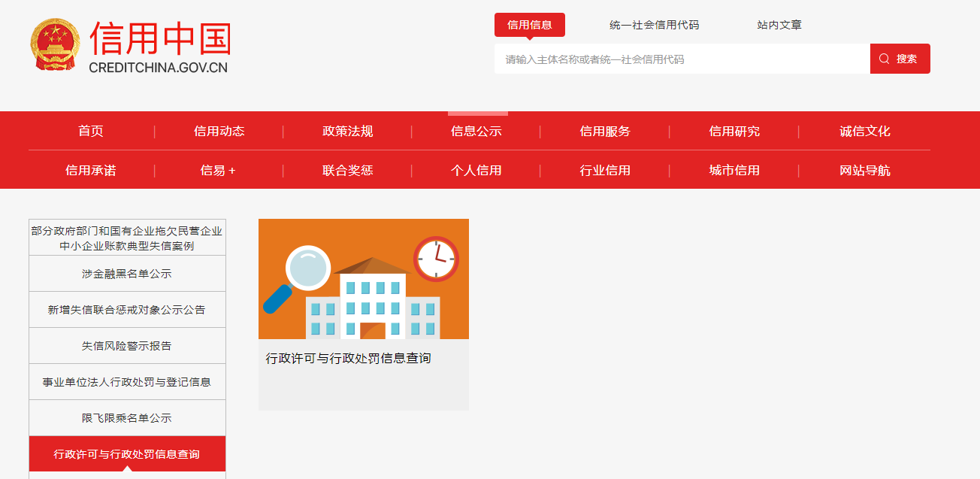The height and width of the screenshot is (479, 980).
Task: Open 网站导航 navigation item
Action: [864, 170]
